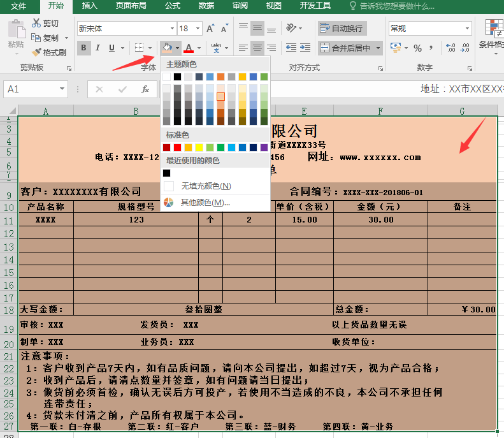The height and width of the screenshot is (438, 504).
Task: Pick standard red color swatch
Action: click(x=177, y=147)
